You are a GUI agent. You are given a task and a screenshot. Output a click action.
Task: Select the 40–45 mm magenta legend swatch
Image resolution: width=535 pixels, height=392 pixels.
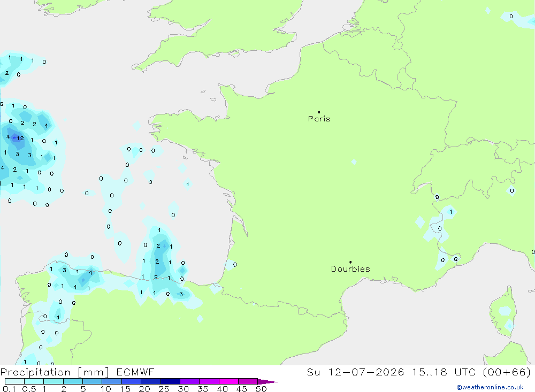(x=228, y=381)
